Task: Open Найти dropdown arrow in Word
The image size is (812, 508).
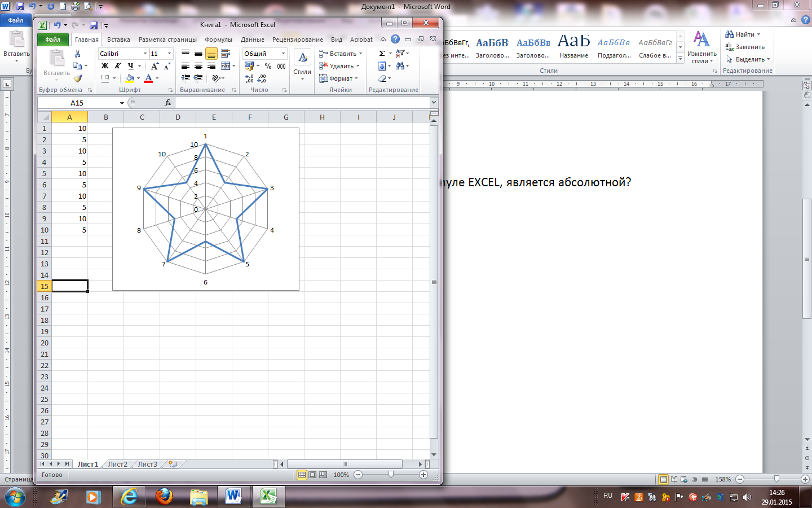Action: pyautogui.click(x=759, y=34)
